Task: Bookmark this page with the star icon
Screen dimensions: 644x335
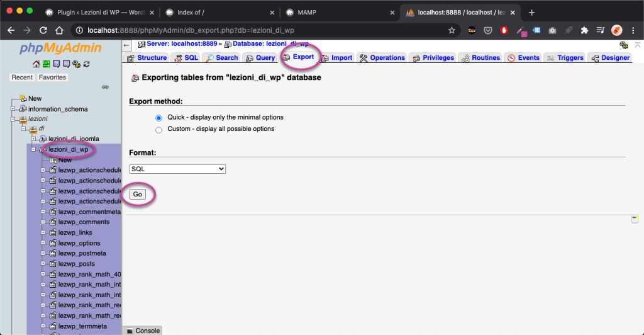Action: point(452,30)
